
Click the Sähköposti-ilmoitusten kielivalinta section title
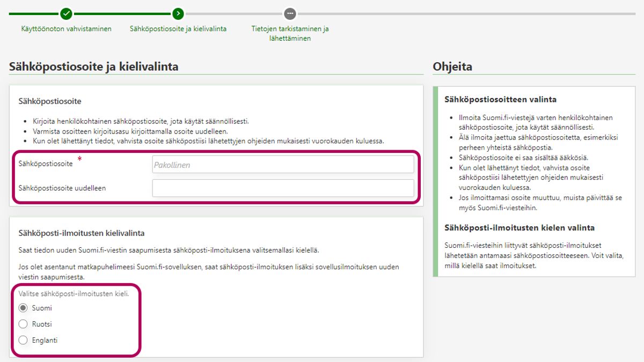point(82,233)
